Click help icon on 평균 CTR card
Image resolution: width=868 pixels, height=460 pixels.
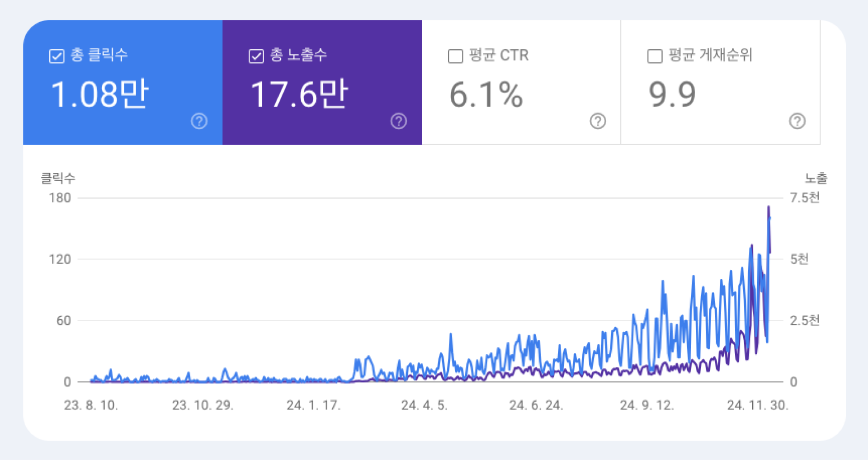[598, 121]
